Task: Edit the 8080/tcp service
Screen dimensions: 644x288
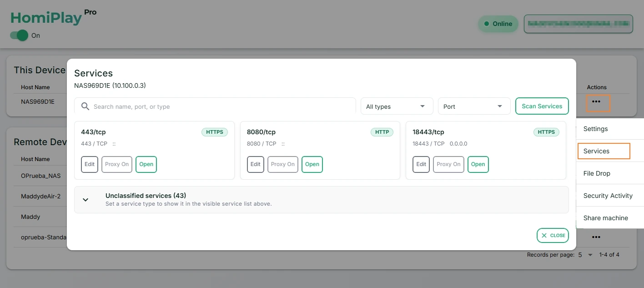Action: point(256,164)
